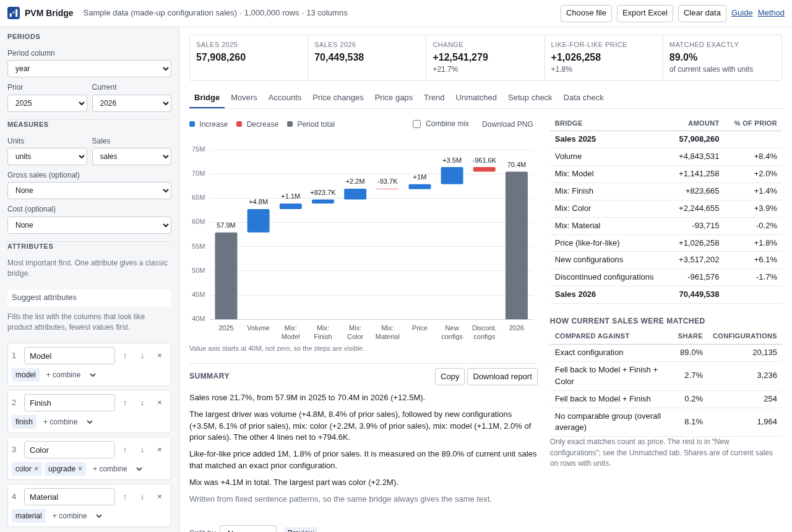This screenshot has width=792, height=532.
Task: Move Model attribute down arrow
Action: (x=142, y=356)
